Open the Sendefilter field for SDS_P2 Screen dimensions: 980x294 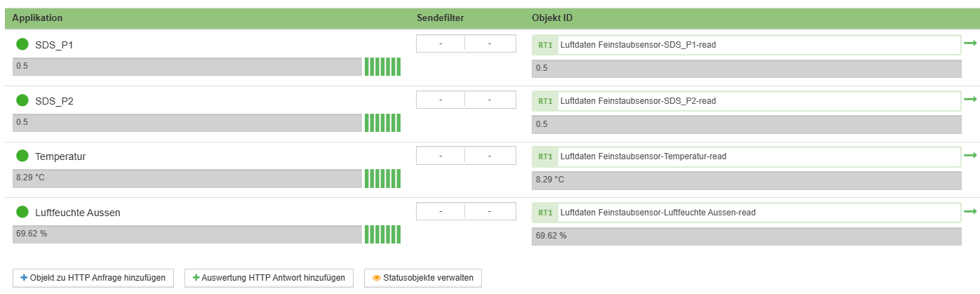click(466, 100)
